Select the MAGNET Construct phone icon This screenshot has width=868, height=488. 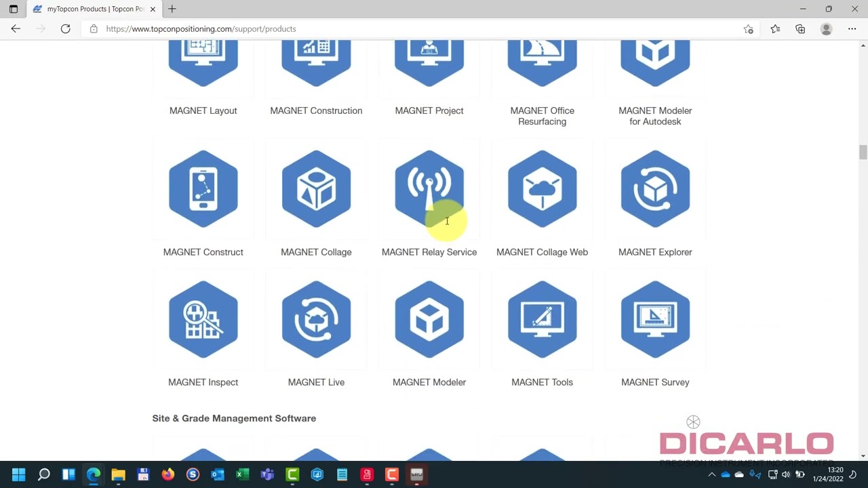[x=203, y=188]
